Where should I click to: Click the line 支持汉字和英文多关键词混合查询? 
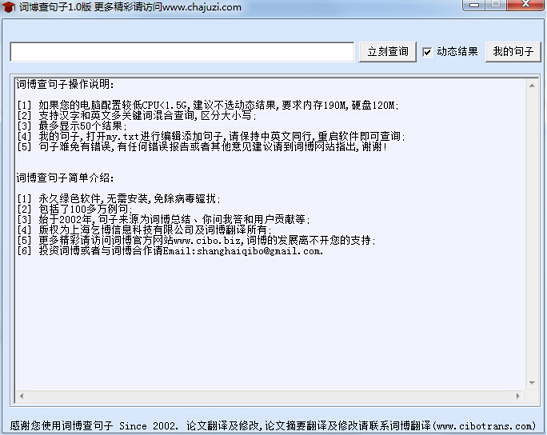point(136,115)
